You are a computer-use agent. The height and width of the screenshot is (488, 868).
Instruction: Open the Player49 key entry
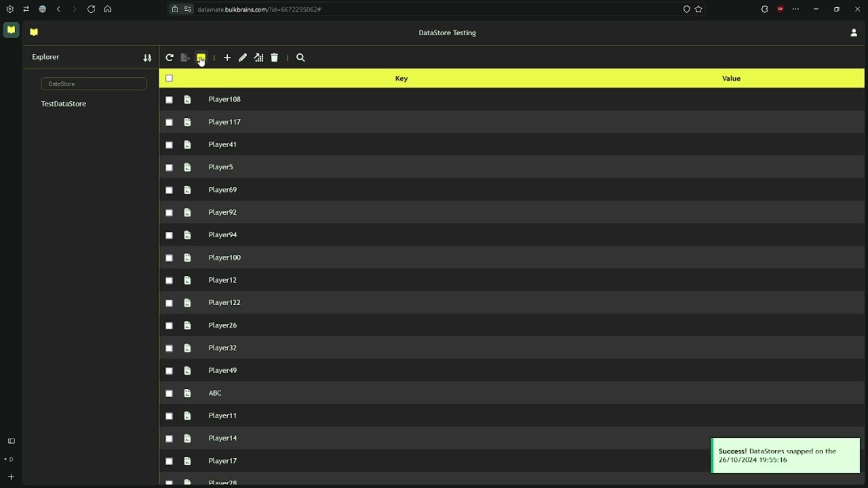[222, 371]
